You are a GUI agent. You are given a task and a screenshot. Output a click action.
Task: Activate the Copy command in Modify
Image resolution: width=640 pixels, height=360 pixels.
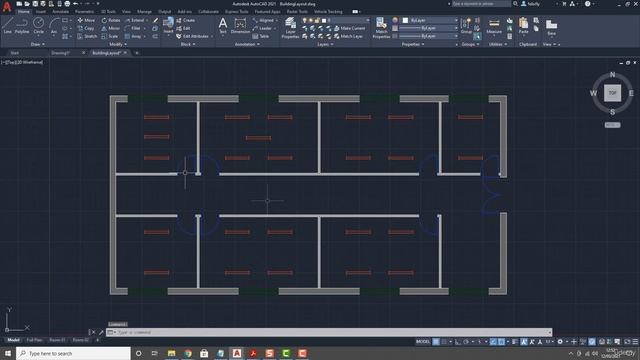point(86,28)
